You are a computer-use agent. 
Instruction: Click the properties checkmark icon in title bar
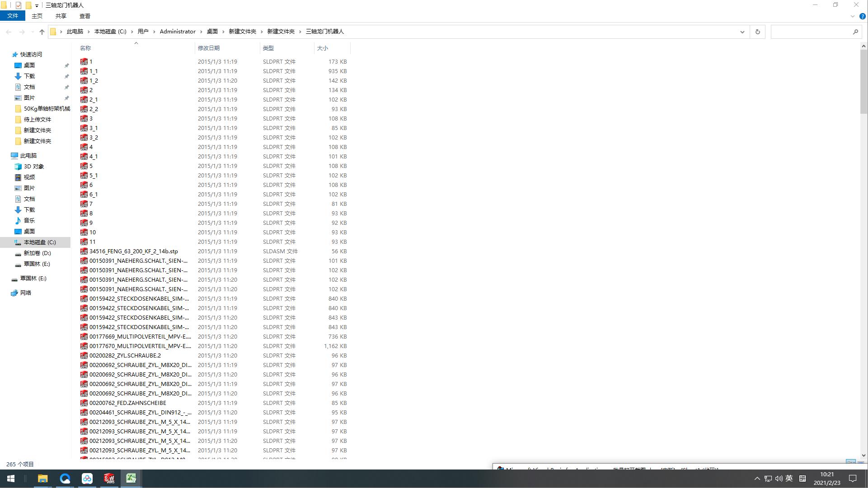click(x=19, y=5)
